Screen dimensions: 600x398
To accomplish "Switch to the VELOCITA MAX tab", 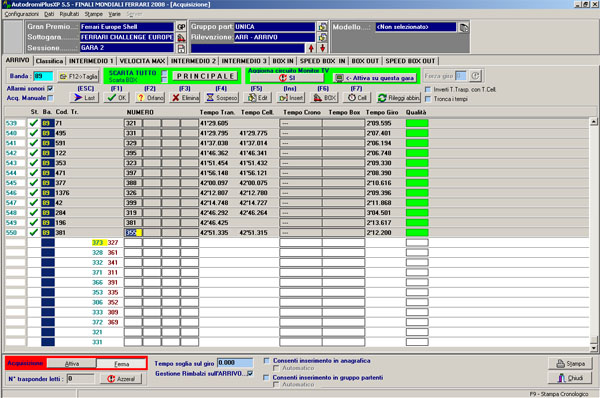I will click(x=142, y=61).
